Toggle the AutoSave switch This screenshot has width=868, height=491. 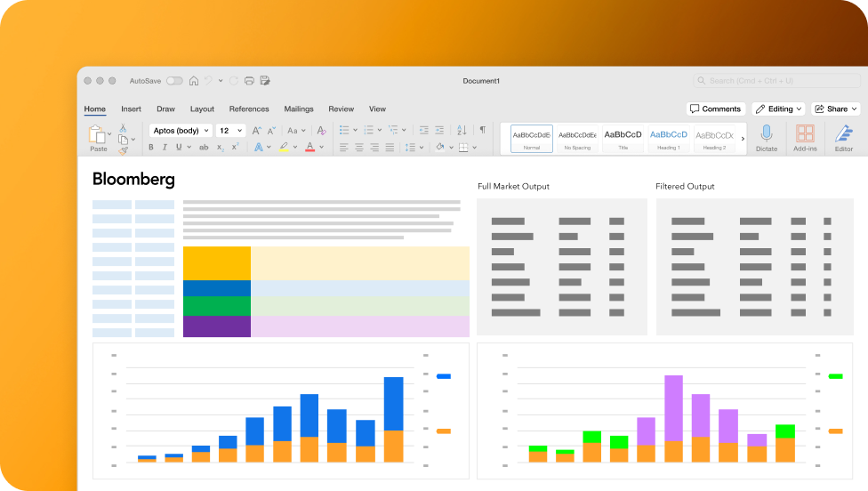tap(174, 81)
